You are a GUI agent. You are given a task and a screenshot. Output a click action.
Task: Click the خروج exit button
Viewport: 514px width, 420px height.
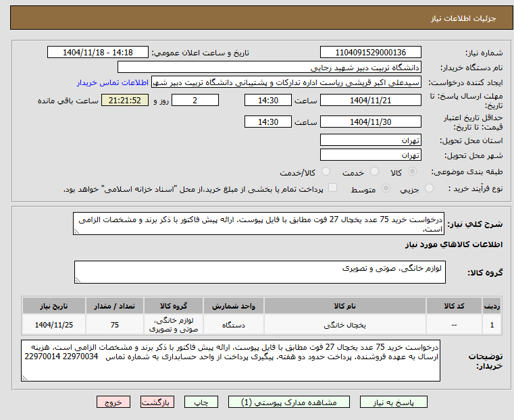click(x=113, y=402)
